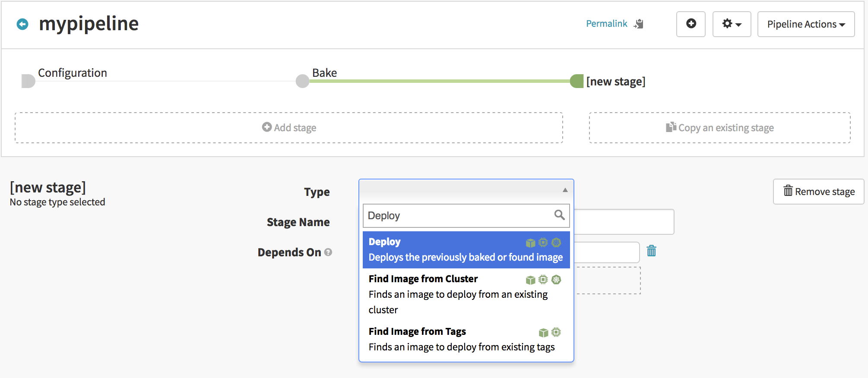
Task: Select the [new stage] green node
Action: pos(577,81)
